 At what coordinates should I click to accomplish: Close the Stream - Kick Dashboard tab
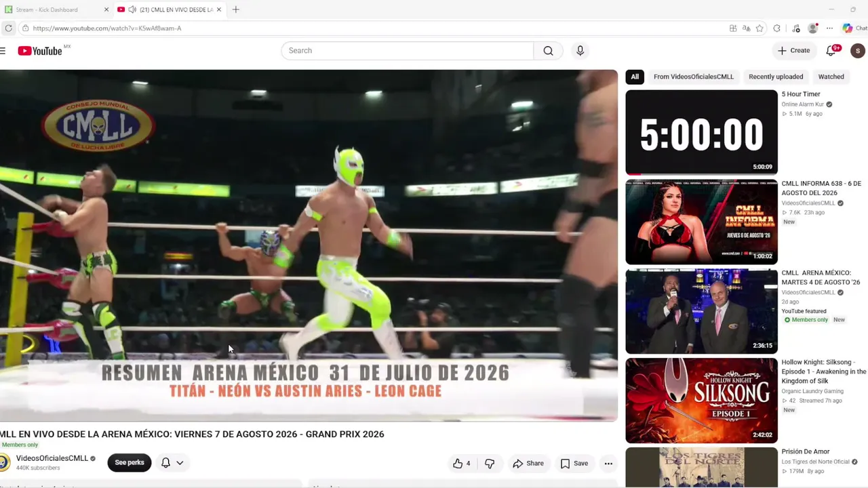tap(106, 9)
